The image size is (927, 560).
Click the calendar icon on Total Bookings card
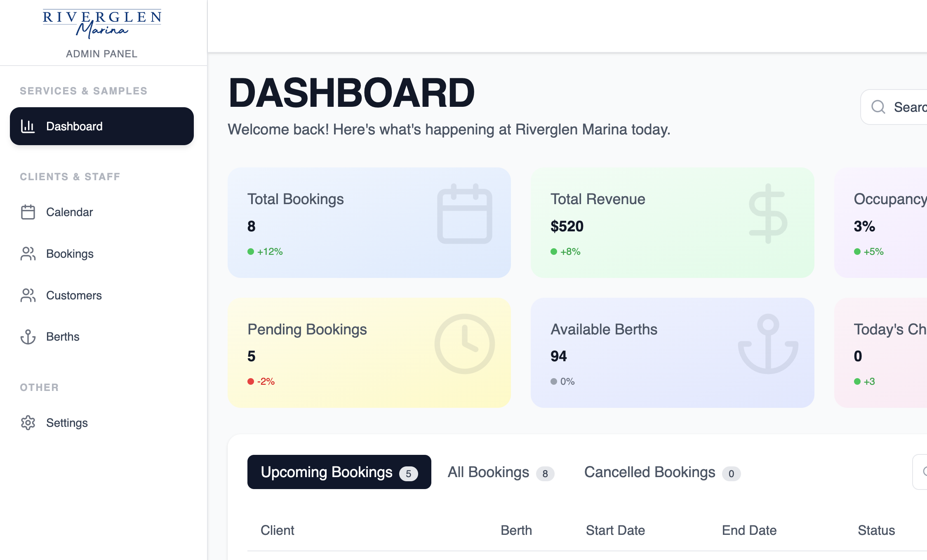coord(465,214)
